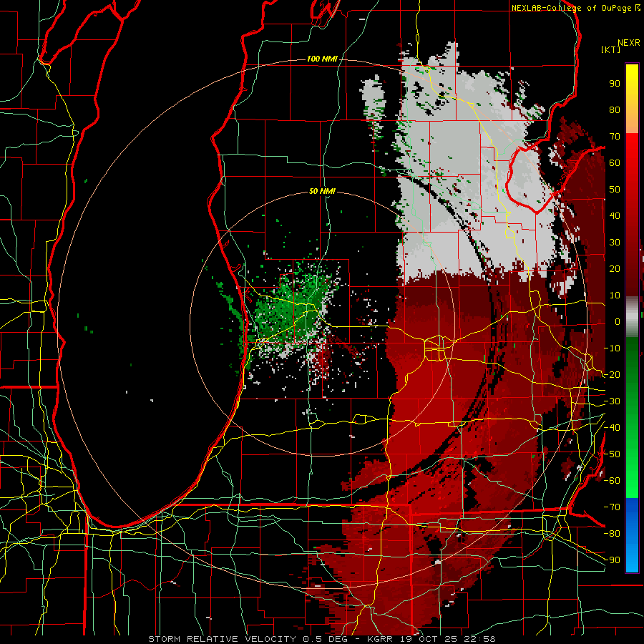Click the 100 NMI range ring label
This screenshot has width=644, height=644.
(x=322, y=59)
